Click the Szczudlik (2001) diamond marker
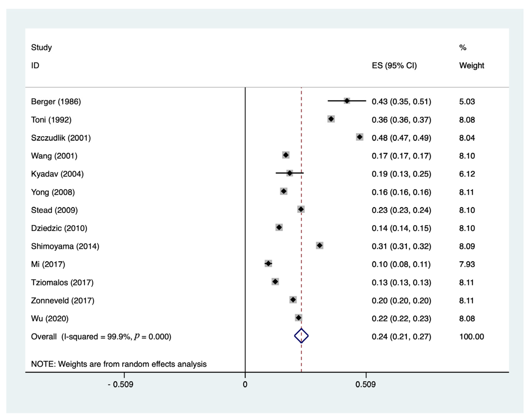Image resolution: width=527 pixels, height=420 pixels. pos(359,137)
